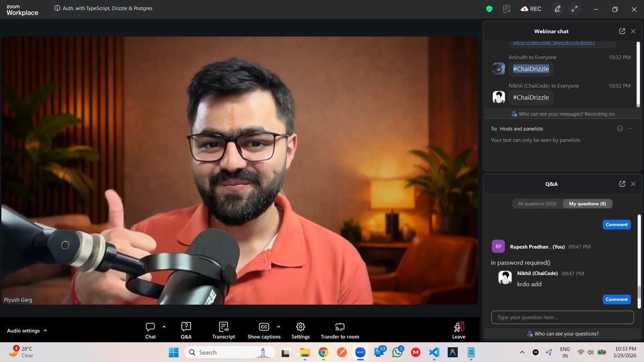
Task: Open the Transcript panel
Action: (x=224, y=330)
